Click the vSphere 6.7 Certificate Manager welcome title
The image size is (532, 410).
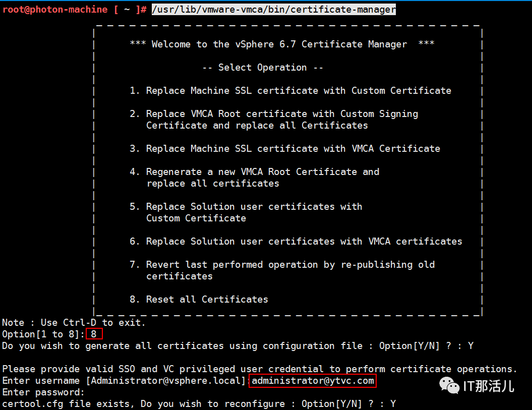click(282, 44)
